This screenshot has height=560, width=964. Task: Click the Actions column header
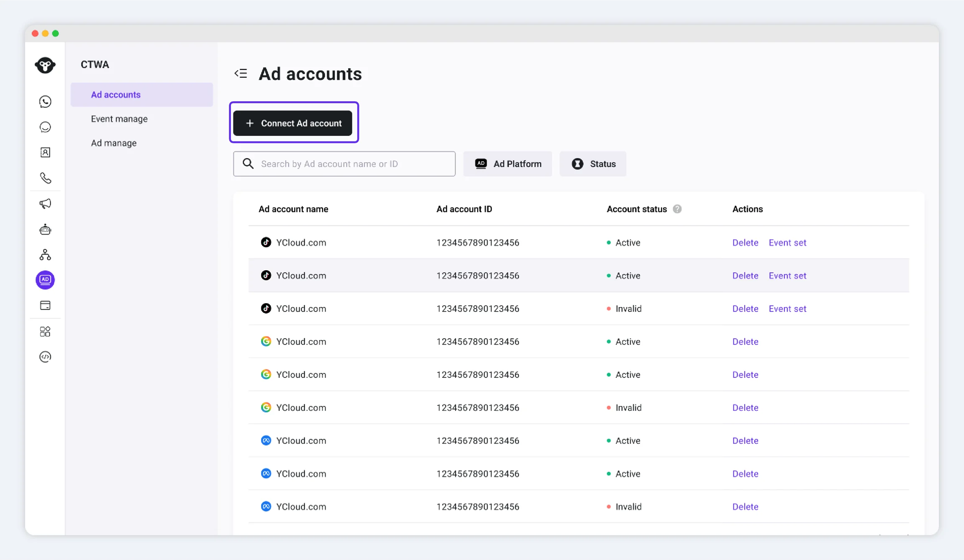click(747, 209)
